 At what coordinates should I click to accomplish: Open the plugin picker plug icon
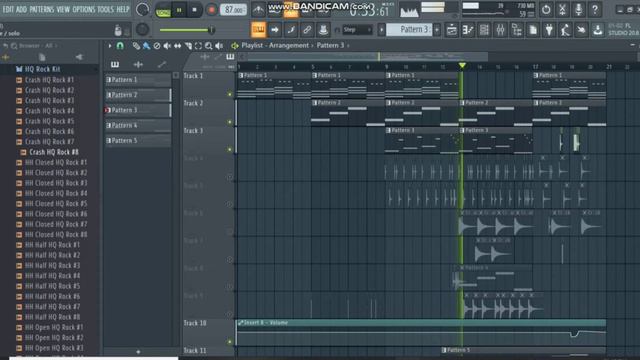tap(549, 29)
